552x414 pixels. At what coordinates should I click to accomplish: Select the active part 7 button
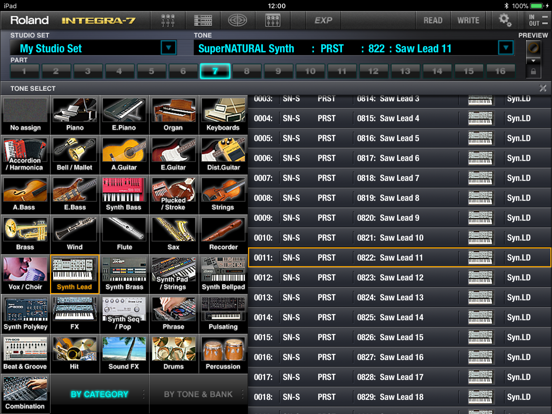pos(215,71)
